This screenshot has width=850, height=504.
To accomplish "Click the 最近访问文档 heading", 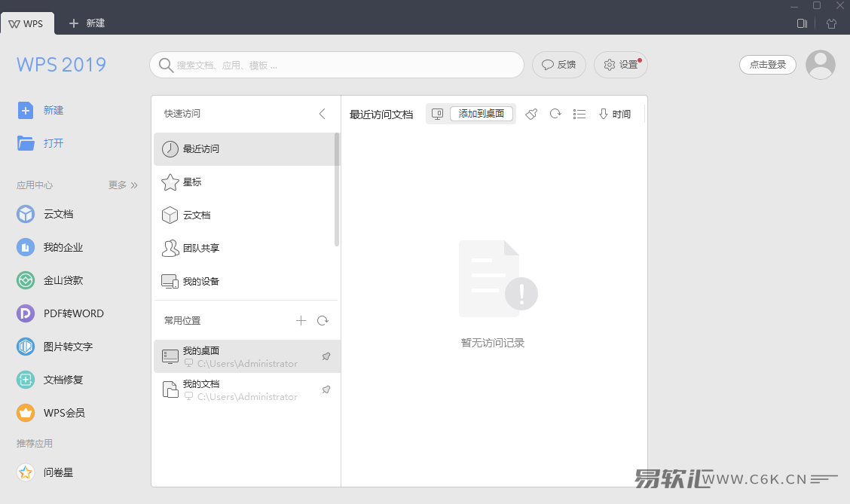I will click(x=381, y=115).
